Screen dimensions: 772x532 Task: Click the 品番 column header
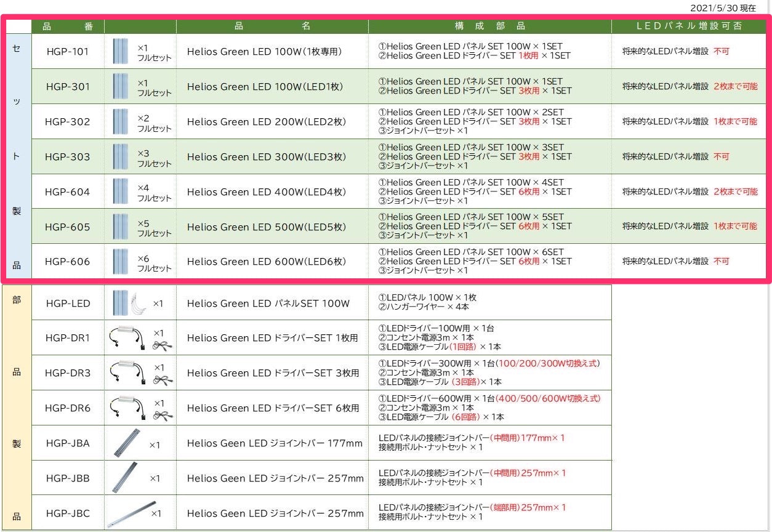tap(67, 26)
